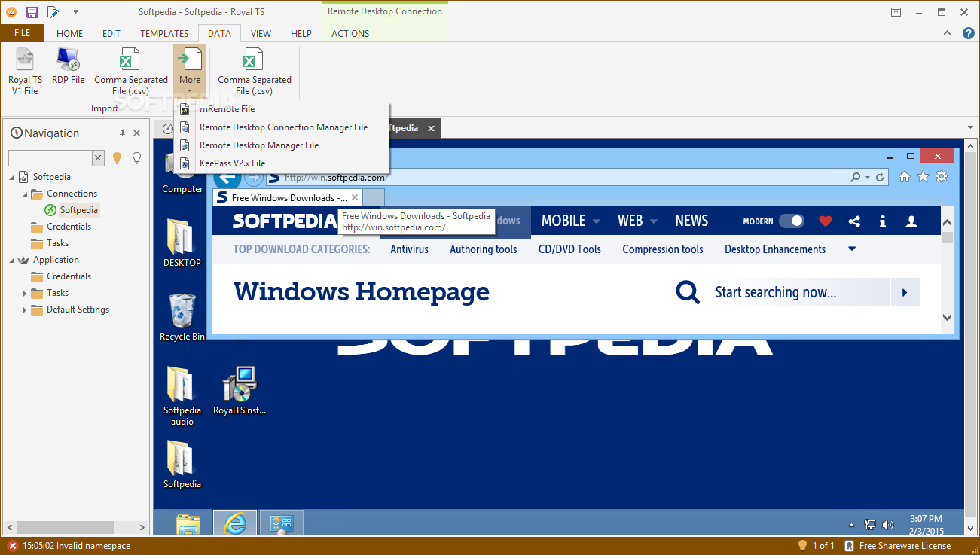Click the edit document icon in title bar
This screenshot has width=980, height=555.
53,12
